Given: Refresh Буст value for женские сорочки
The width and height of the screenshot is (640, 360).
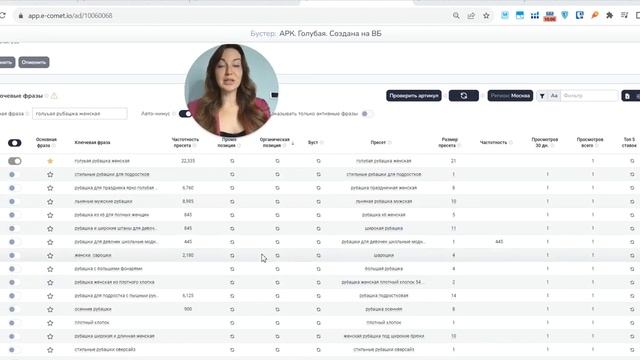Looking at the screenshot, I should tap(319, 256).
